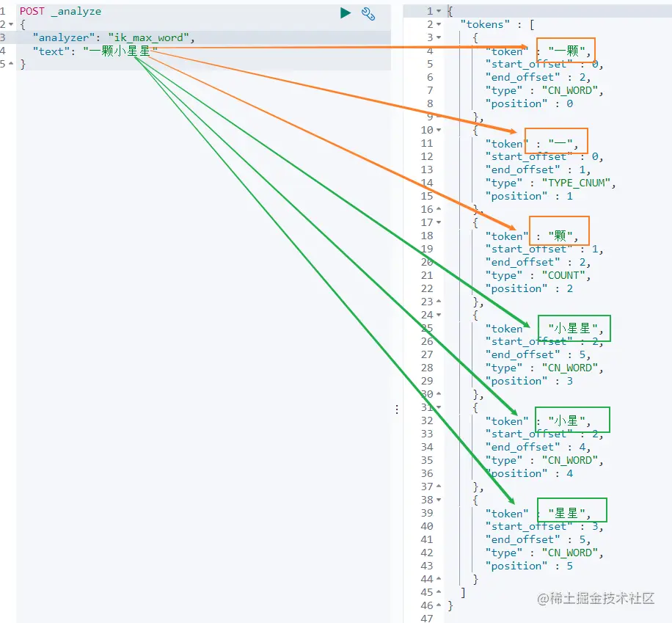Fold first token object at response line 3

pos(439,37)
